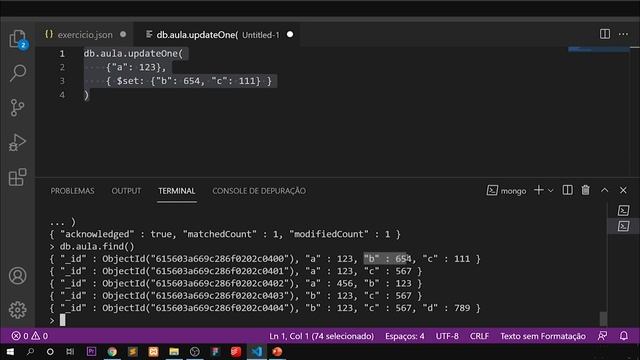Open Premiere Pro from the taskbar

(x=91, y=351)
